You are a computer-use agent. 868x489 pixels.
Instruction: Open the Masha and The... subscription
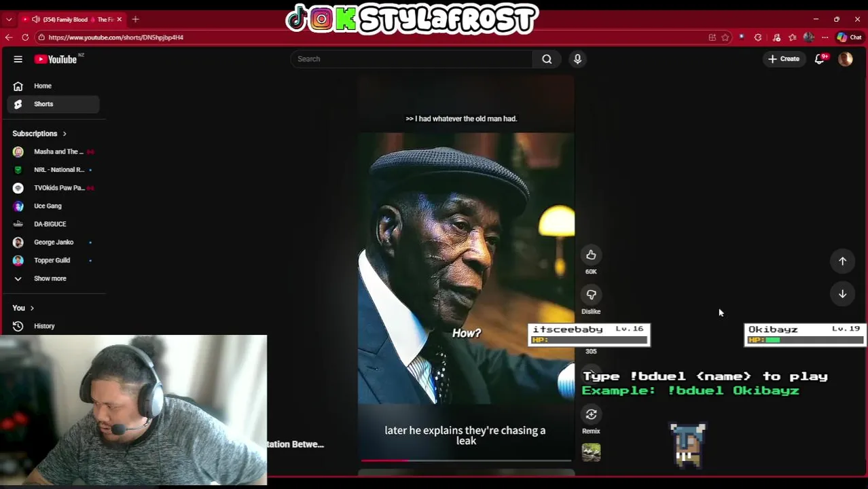click(54, 151)
